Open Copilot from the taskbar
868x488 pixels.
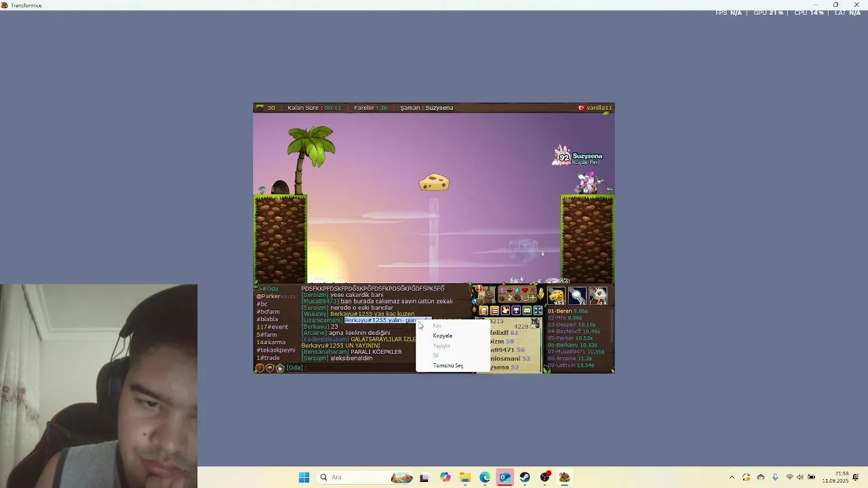(x=445, y=477)
